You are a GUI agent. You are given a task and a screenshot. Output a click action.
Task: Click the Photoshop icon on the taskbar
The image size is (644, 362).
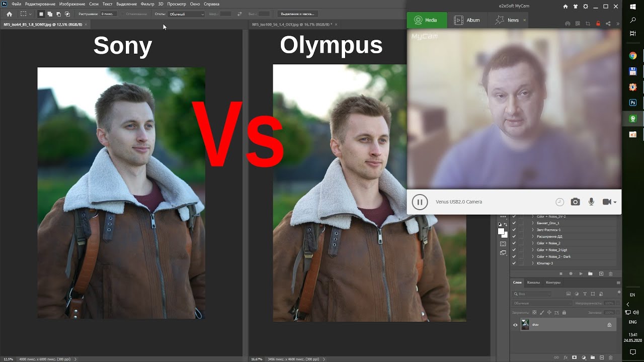[633, 103]
